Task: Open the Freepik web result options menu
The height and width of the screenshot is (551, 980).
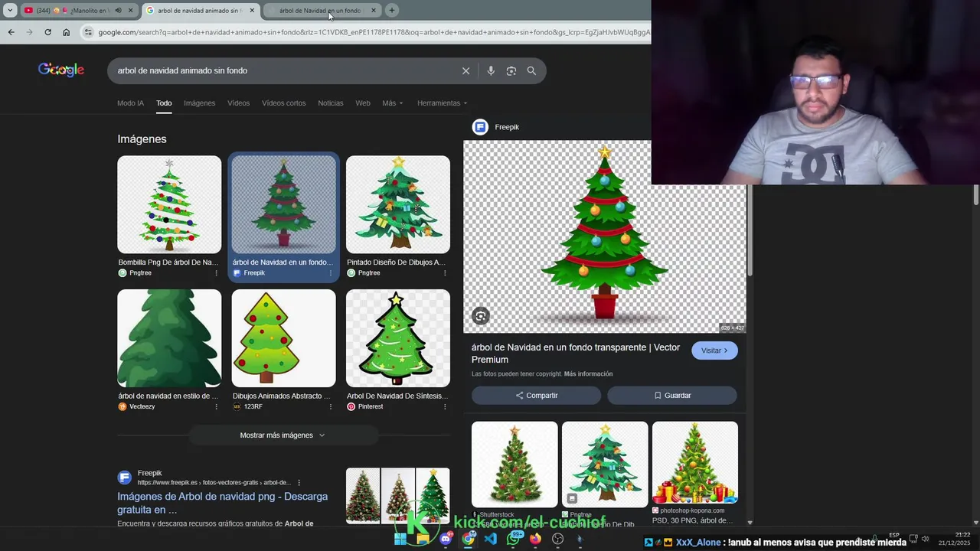Action: pyautogui.click(x=299, y=483)
